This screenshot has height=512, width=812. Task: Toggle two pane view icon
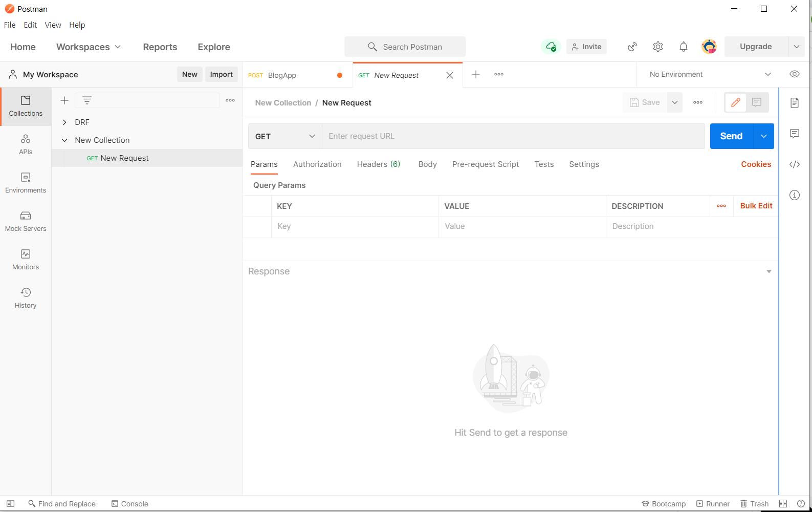click(x=783, y=504)
